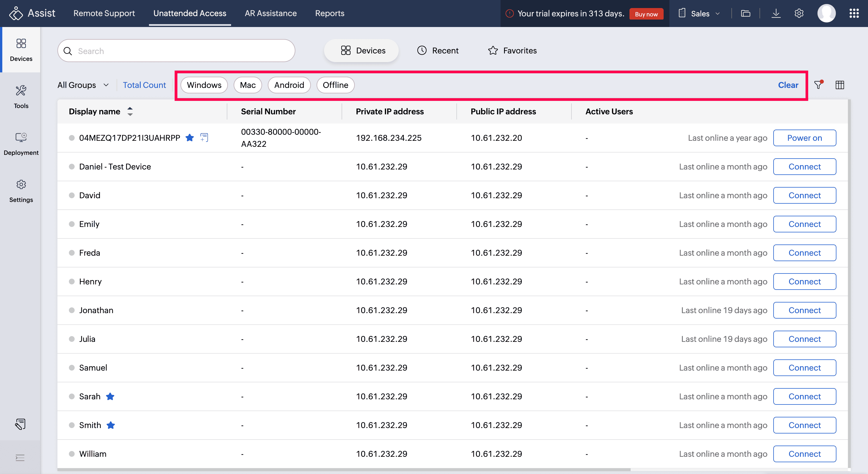Switch to the Reports tab
The image size is (868, 474).
point(330,13)
